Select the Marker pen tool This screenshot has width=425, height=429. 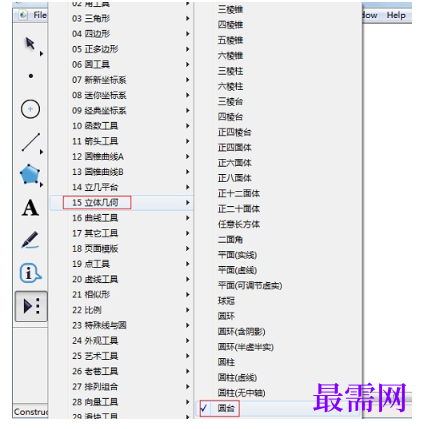(30, 240)
